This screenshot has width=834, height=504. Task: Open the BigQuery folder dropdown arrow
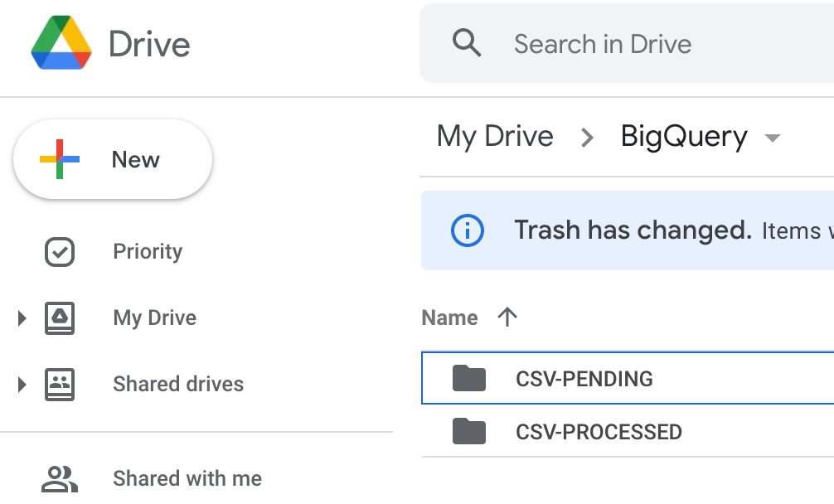pos(773,138)
